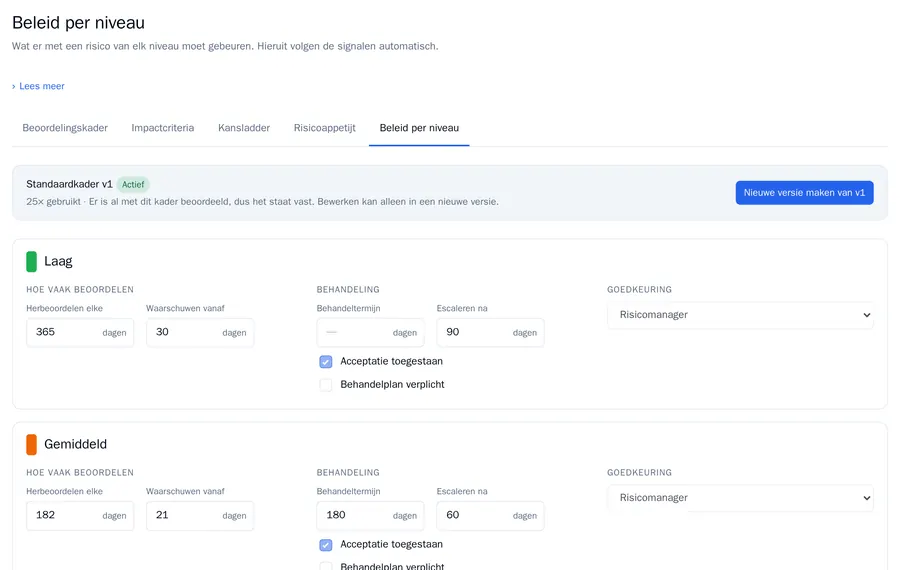Click Herbeoordelen elke field with 182
Screen dimensions: 900x570
(80, 515)
